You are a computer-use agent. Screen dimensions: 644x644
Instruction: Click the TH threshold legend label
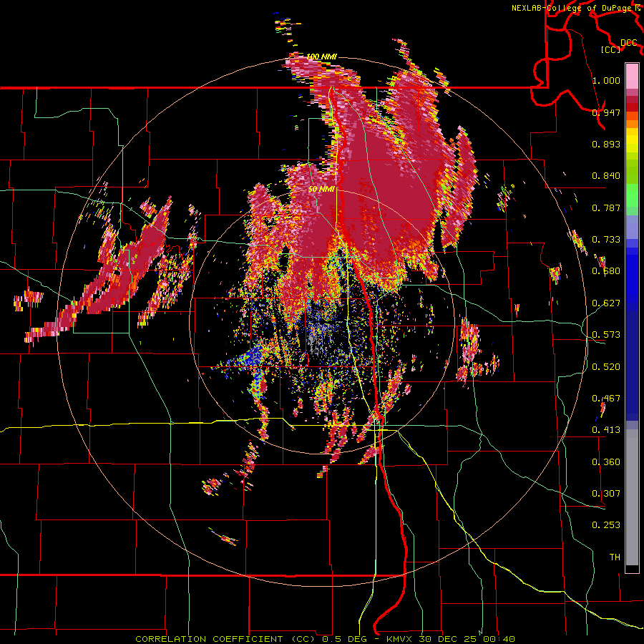pos(615,557)
